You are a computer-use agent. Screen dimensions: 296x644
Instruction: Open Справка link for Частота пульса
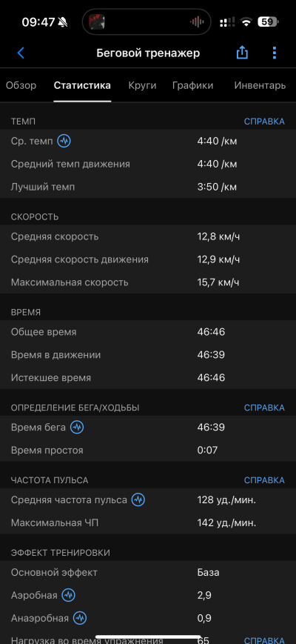[x=264, y=480]
